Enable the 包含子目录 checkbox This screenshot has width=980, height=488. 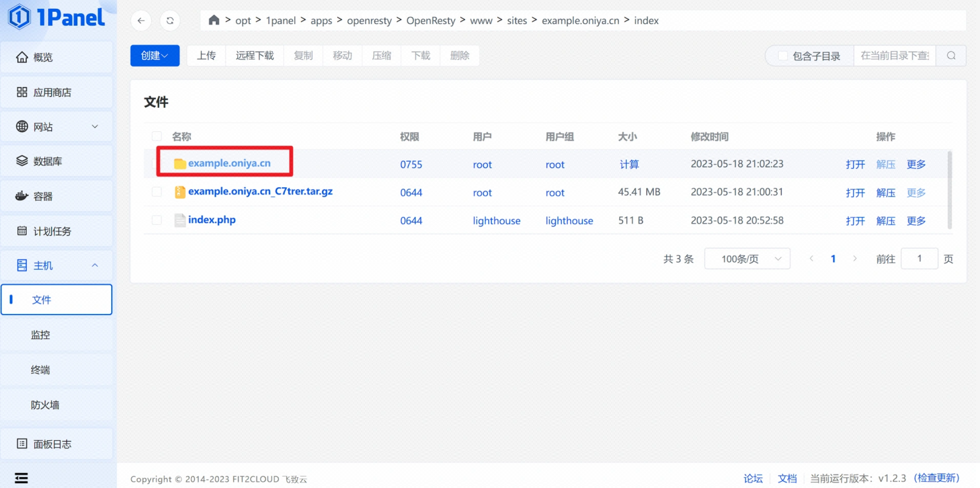point(783,55)
